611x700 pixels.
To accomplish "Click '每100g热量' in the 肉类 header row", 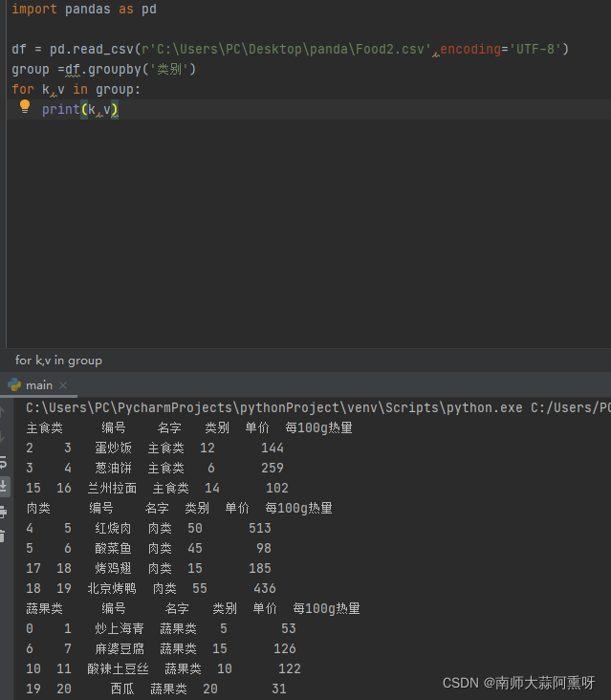I will [x=298, y=508].
